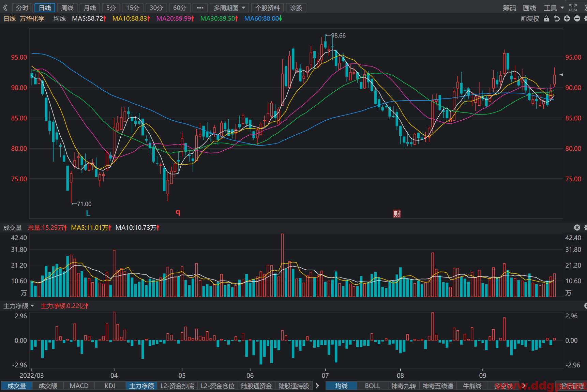Zoom in chart with plus icon
Viewport: 587px width, 392px height.
pos(567,18)
